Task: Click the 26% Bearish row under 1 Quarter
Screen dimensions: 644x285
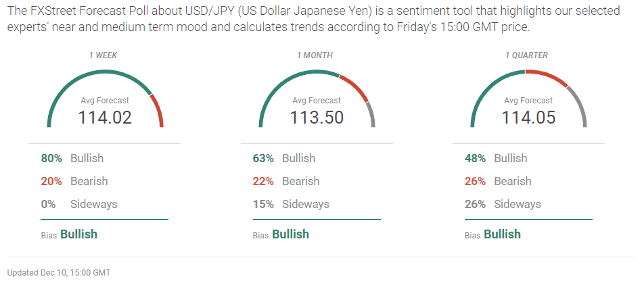Action: (x=497, y=181)
